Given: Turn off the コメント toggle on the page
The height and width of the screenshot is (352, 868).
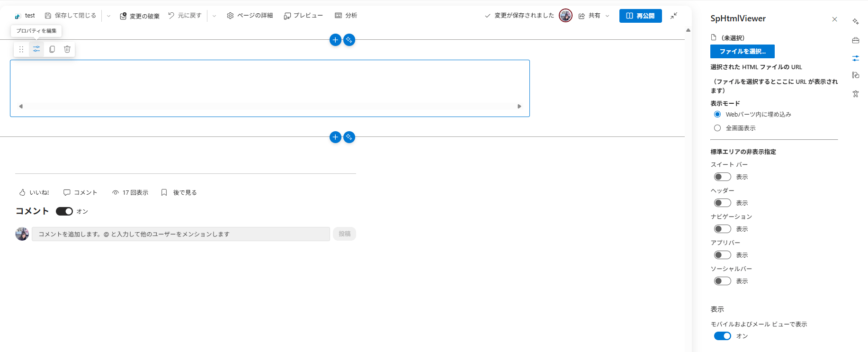Looking at the screenshot, I should pos(64,211).
